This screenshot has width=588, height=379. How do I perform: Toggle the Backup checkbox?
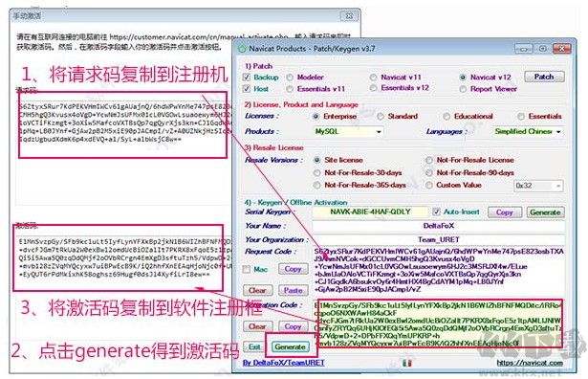[x=247, y=78]
